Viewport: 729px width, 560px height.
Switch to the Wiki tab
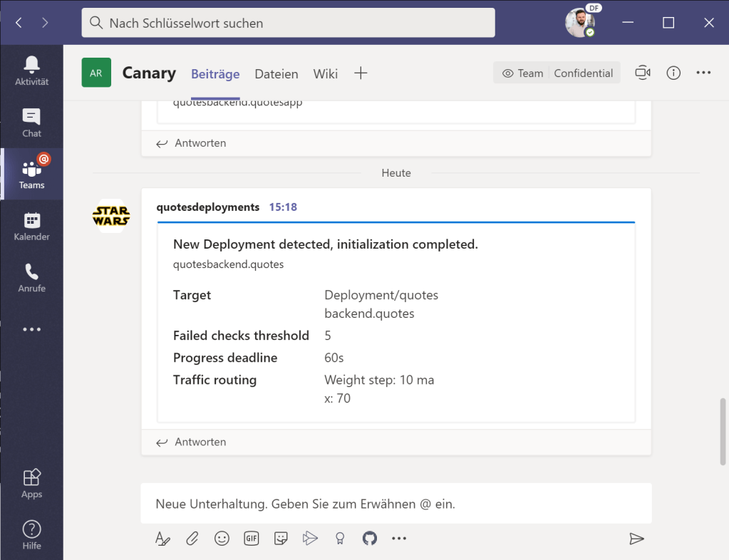tap(325, 73)
